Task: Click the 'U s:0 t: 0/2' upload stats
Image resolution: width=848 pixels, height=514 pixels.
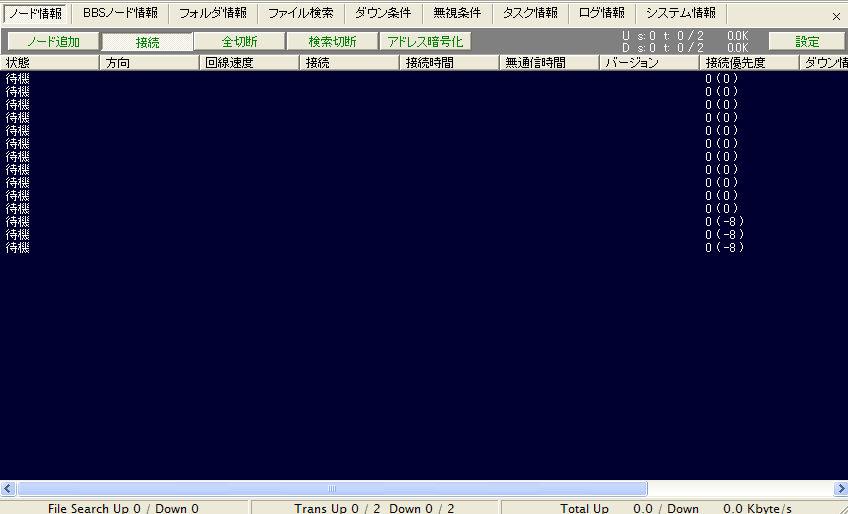Action: (x=663, y=36)
